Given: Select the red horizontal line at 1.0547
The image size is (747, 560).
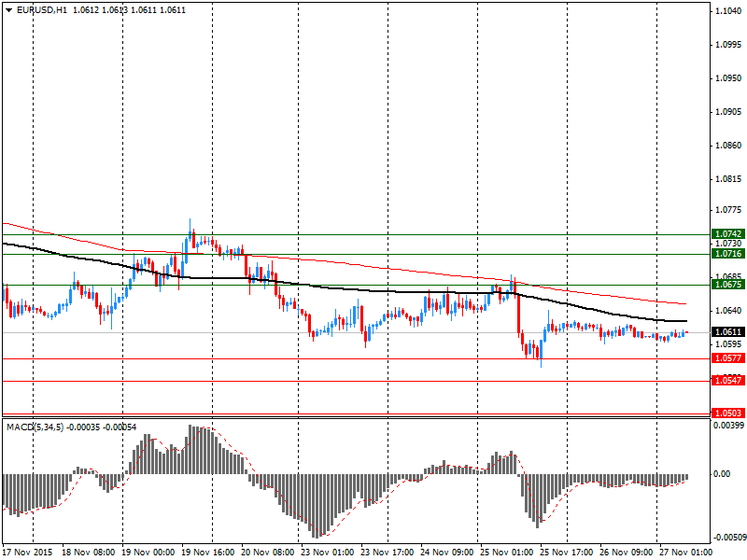Looking at the screenshot, I should pyautogui.click(x=357, y=381).
